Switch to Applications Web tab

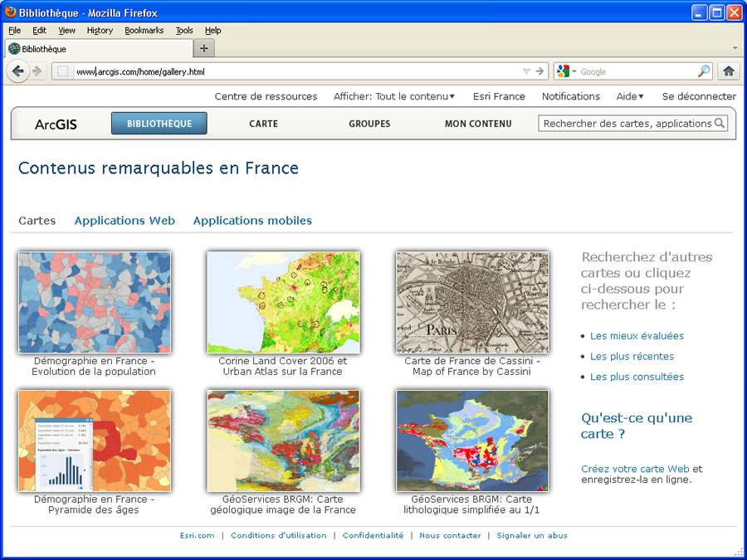pyautogui.click(x=124, y=221)
